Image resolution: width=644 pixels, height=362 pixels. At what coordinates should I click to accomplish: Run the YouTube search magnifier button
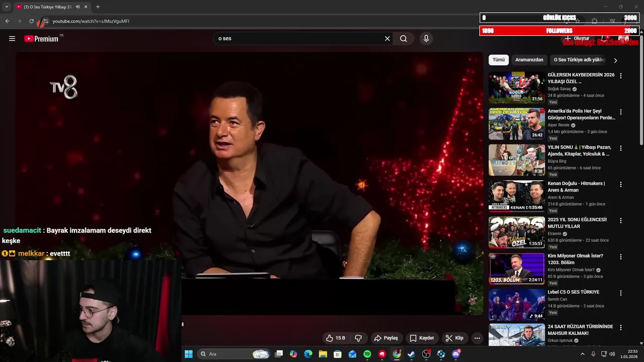404,39
